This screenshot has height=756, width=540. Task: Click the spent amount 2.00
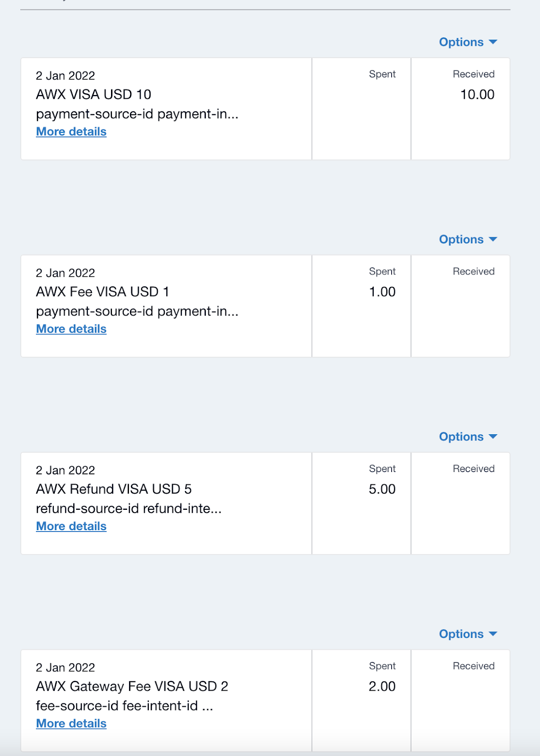pos(382,687)
